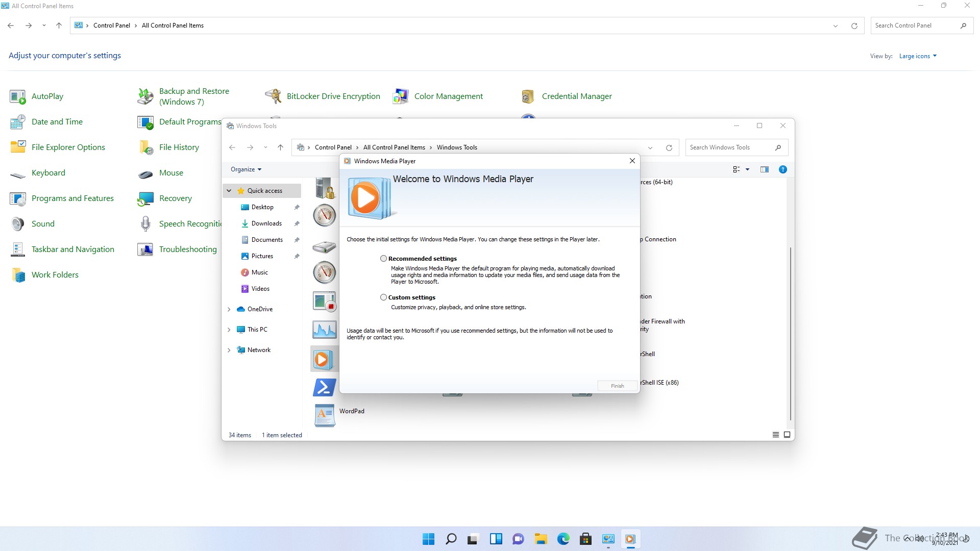Open the Taskbar and Navigation icon

coord(18,249)
